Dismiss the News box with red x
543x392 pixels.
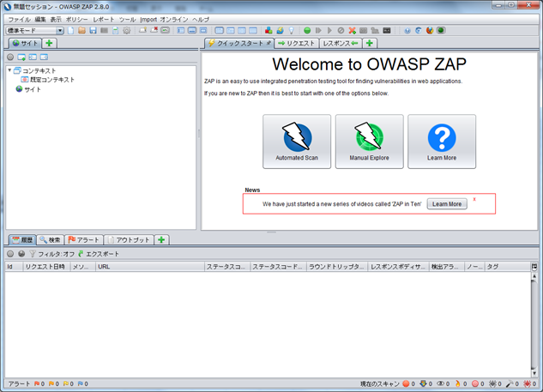click(x=474, y=199)
